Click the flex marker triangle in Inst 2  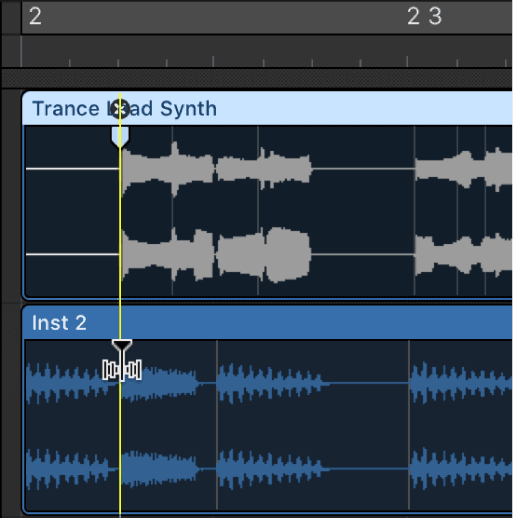click(122, 345)
